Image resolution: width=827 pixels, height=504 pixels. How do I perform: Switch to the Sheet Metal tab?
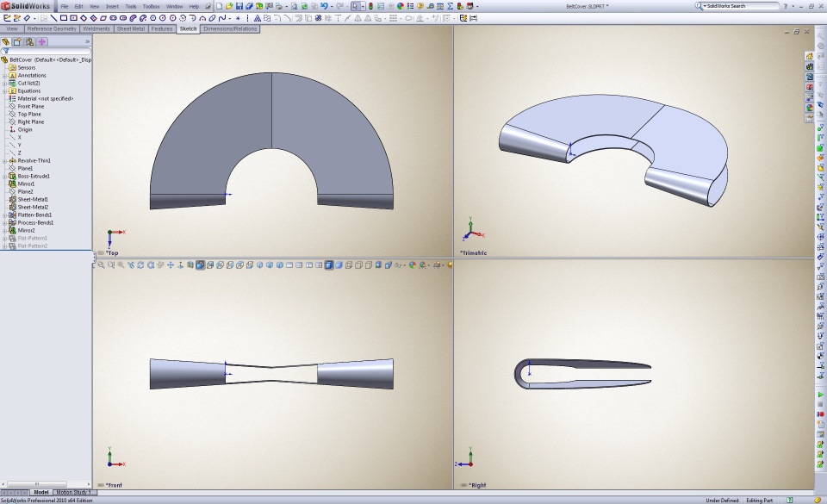(131, 29)
